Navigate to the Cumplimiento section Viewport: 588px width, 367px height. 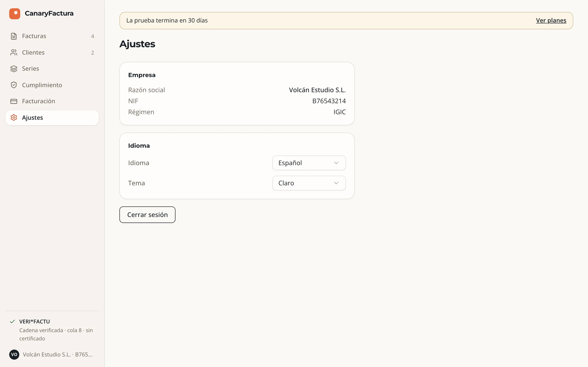coord(52,85)
